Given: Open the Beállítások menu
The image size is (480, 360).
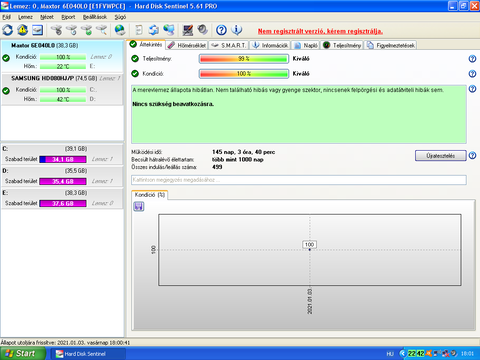Looking at the screenshot, I should tap(95, 17).
